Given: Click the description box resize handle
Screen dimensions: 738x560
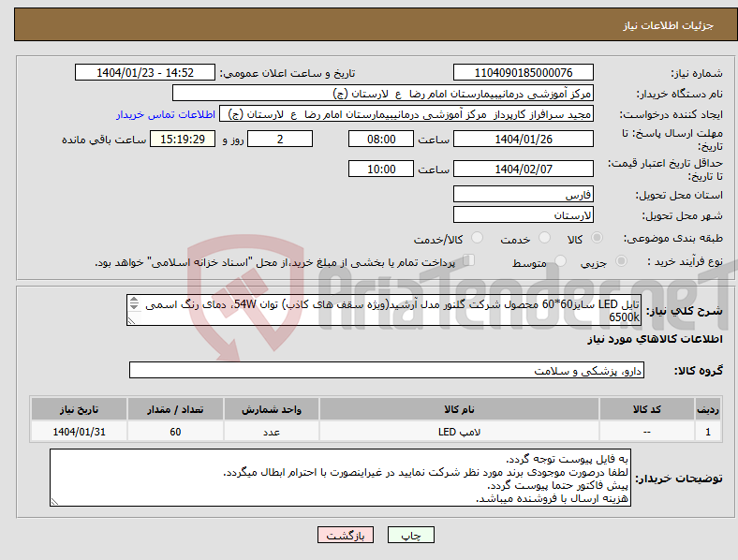Looking at the screenshot, I should pyautogui.click(x=131, y=320).
